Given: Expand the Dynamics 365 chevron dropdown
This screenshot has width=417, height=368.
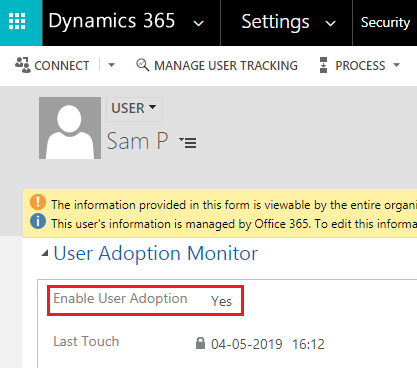Looking at the screenshot, I should tap(199, 23).
